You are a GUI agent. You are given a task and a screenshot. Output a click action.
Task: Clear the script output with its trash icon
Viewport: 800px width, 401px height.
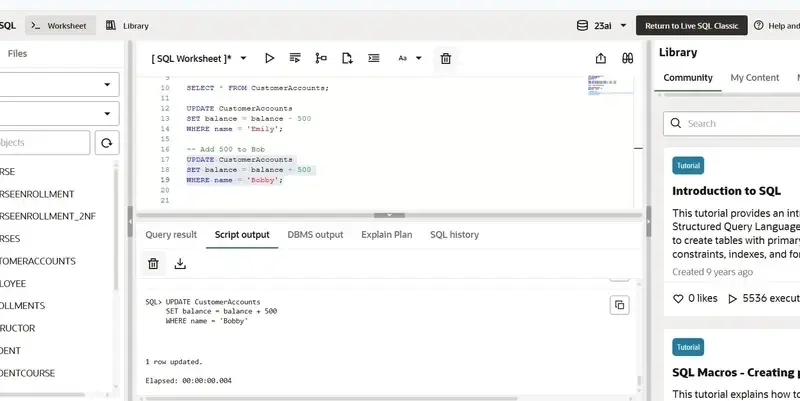pyautogui.click(x=153, y=264)
